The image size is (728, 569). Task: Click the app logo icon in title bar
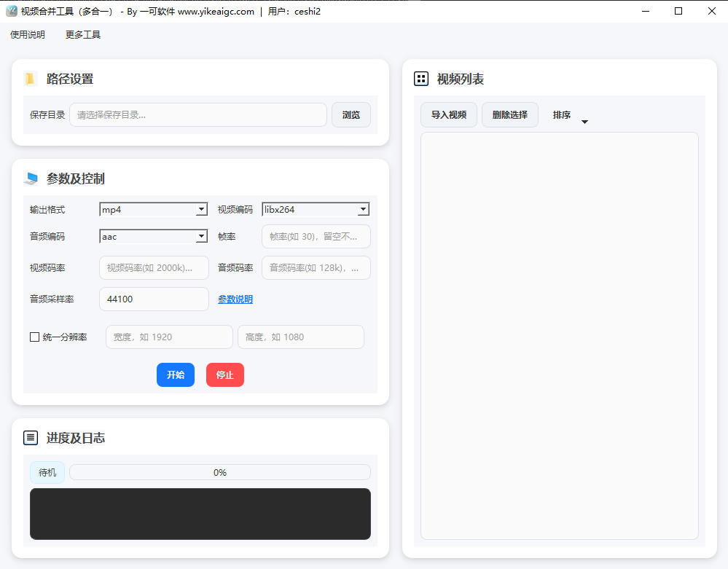[x=10, y=11]
